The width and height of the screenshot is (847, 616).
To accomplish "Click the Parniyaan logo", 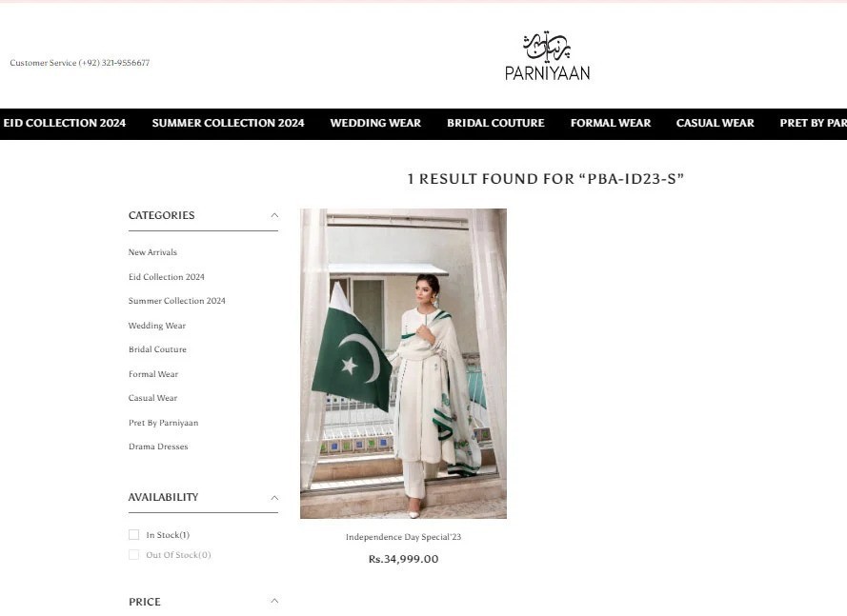I will [x=547, y=57].
